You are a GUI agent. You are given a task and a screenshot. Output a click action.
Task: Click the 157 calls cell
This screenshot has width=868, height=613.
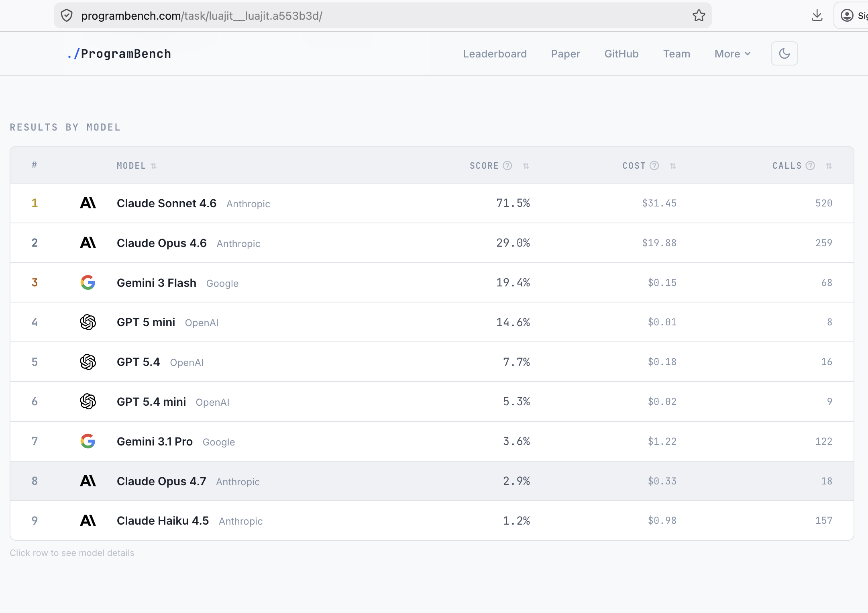[824, 521]
